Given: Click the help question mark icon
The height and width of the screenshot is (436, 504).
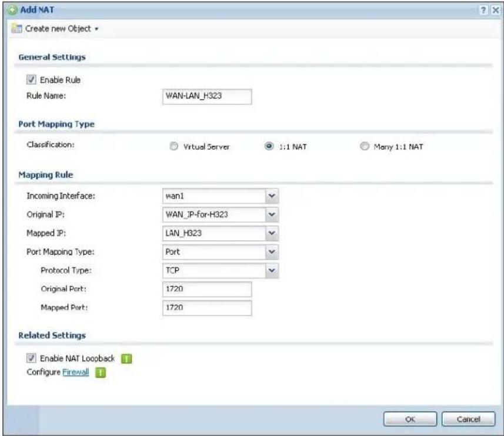Looking at the screenshot, I should tap(483, 10).
